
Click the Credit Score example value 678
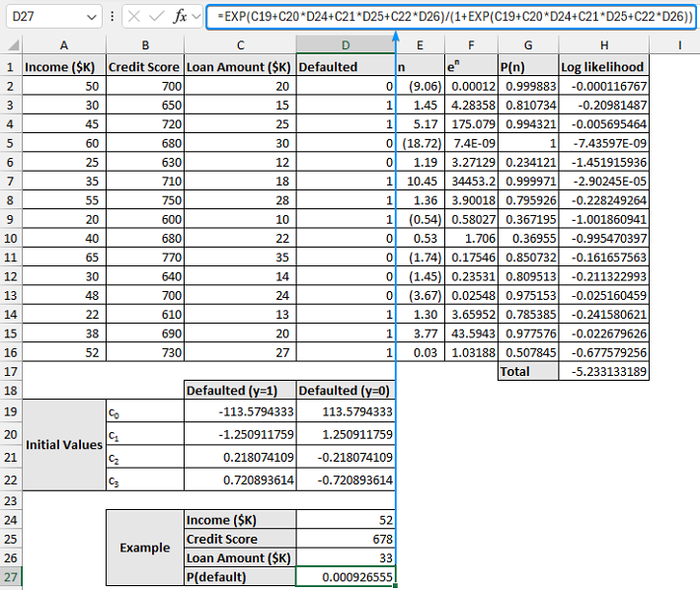[345, 539]
